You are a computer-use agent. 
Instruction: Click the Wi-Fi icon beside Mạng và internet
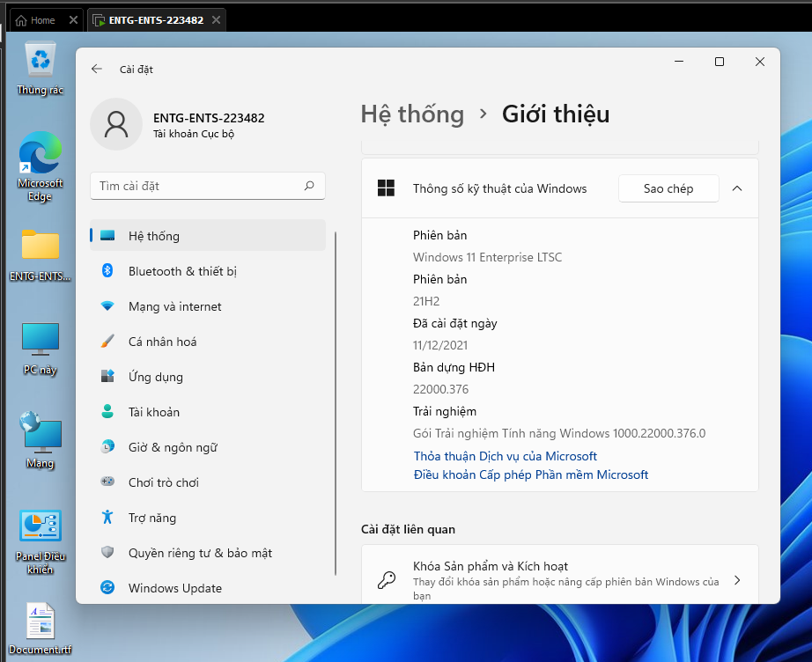(x=107, y=305)
